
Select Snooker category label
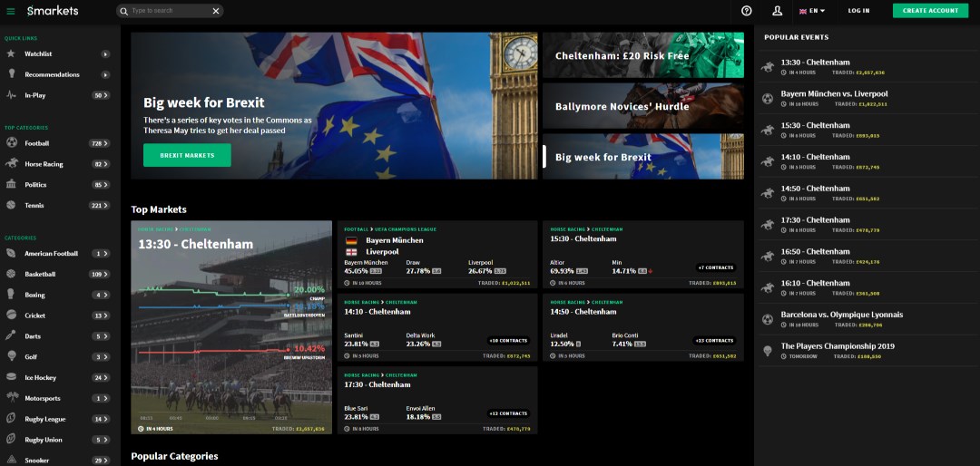coord(36,461)
